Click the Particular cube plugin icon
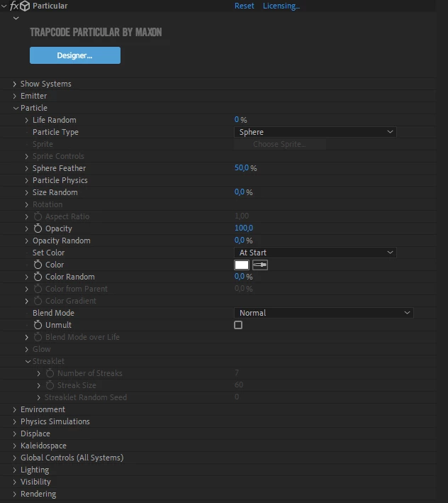 pyautogui.click(x=25, y=6)
